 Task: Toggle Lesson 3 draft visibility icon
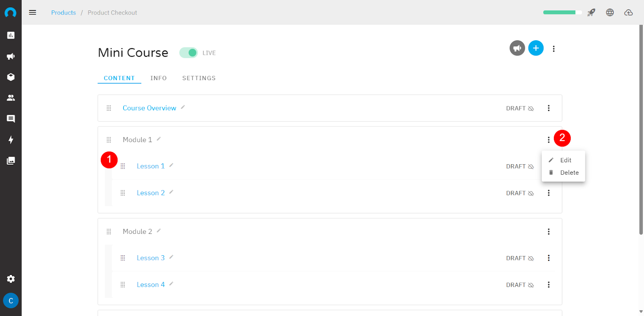point(531,258)
